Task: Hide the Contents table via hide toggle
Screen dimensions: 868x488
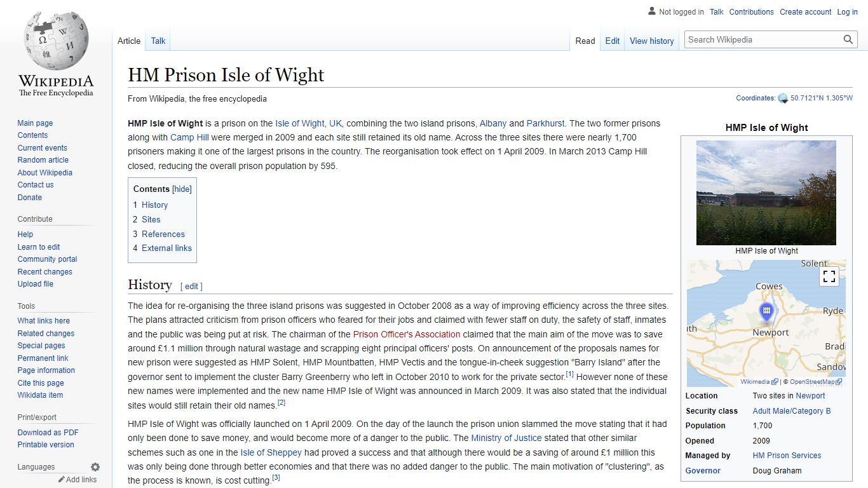Action: click(182, 189)
